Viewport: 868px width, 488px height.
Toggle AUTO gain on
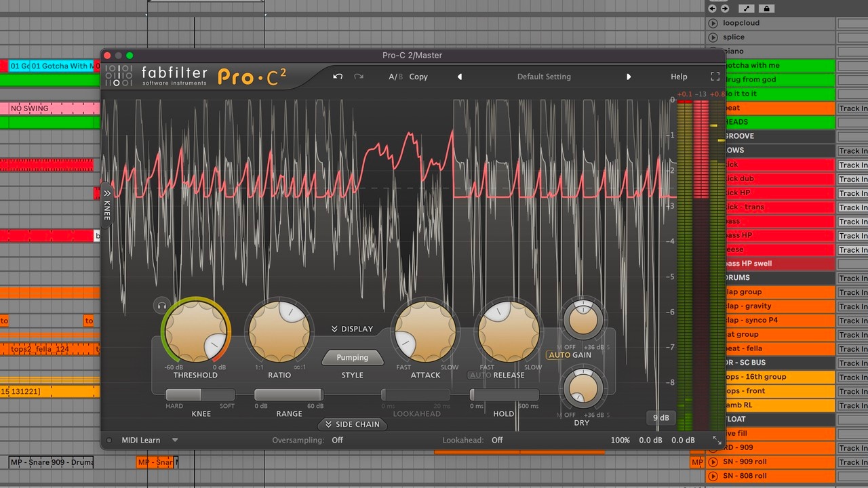coord(559,355)
